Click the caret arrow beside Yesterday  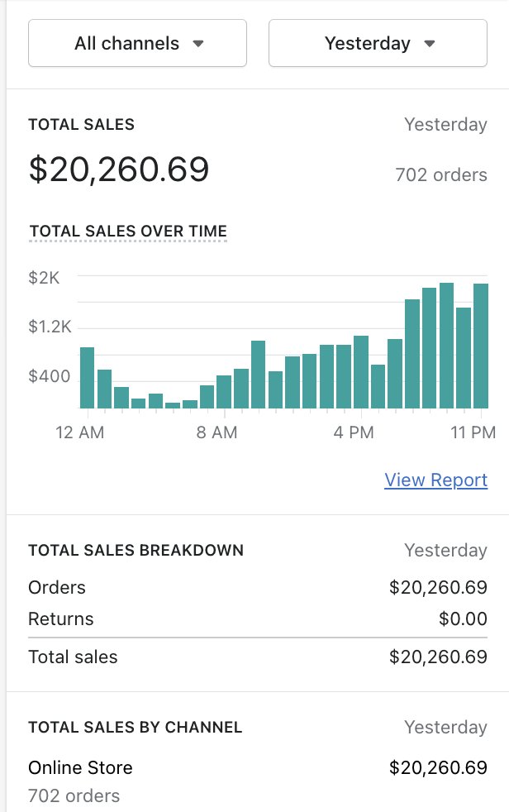click(429, 44)
